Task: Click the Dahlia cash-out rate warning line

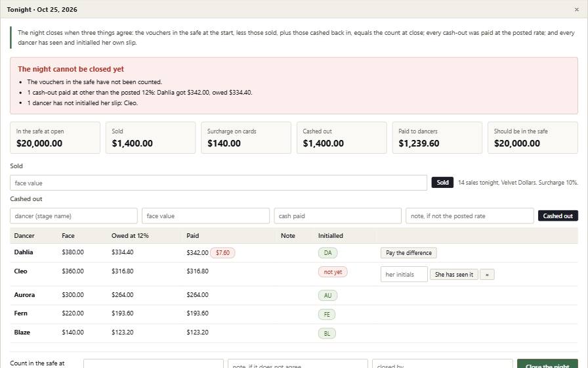Action: 140,93
